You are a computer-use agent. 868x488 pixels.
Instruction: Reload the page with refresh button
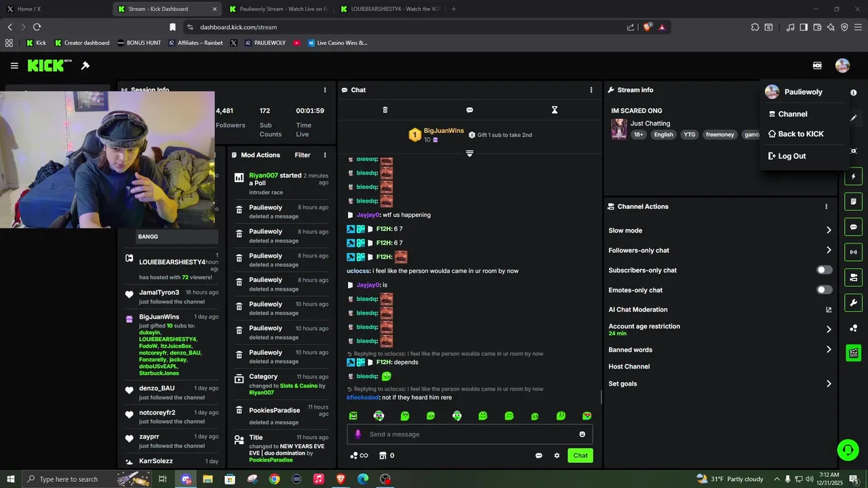pos(37,27)
